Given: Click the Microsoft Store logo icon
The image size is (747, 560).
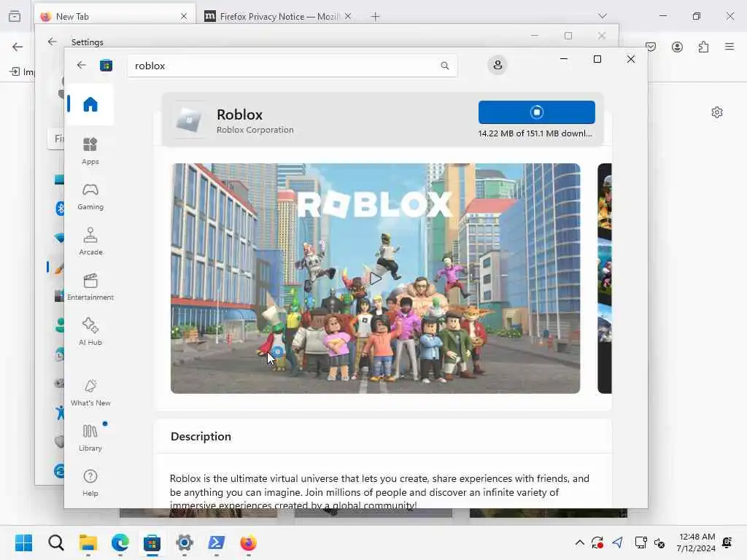Looking at the screenshot, I should pyautogui.click(x=106, y=65).
